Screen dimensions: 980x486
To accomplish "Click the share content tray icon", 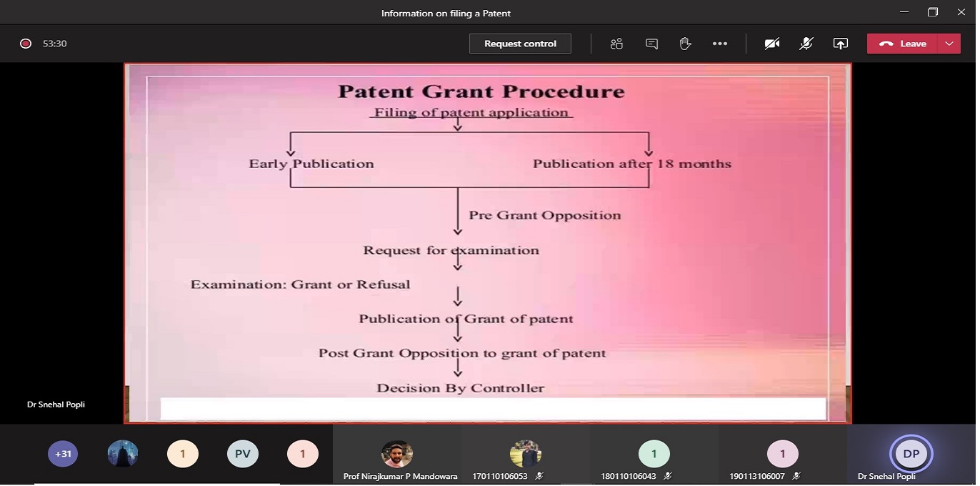I will 841,44.
